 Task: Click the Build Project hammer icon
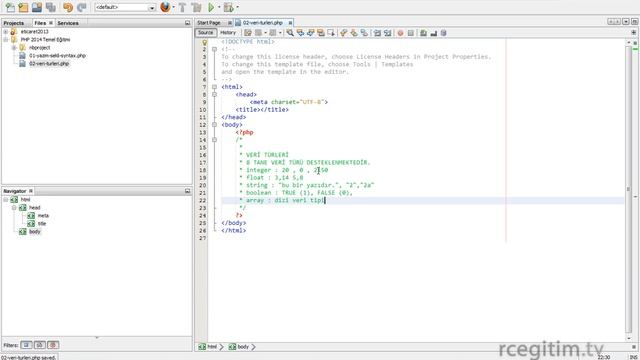(182, 7)
